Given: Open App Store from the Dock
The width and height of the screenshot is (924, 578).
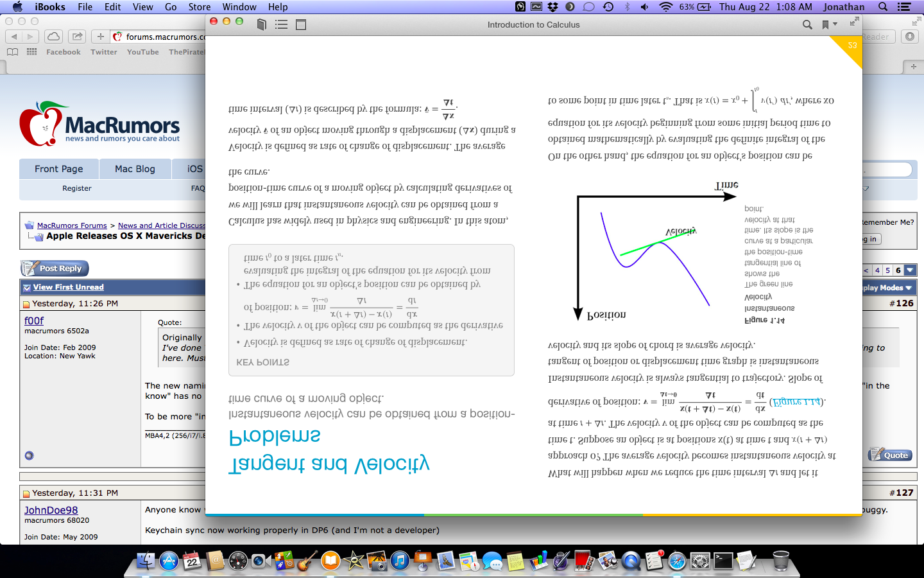Looking at the screenshot, I should point(169,561).
